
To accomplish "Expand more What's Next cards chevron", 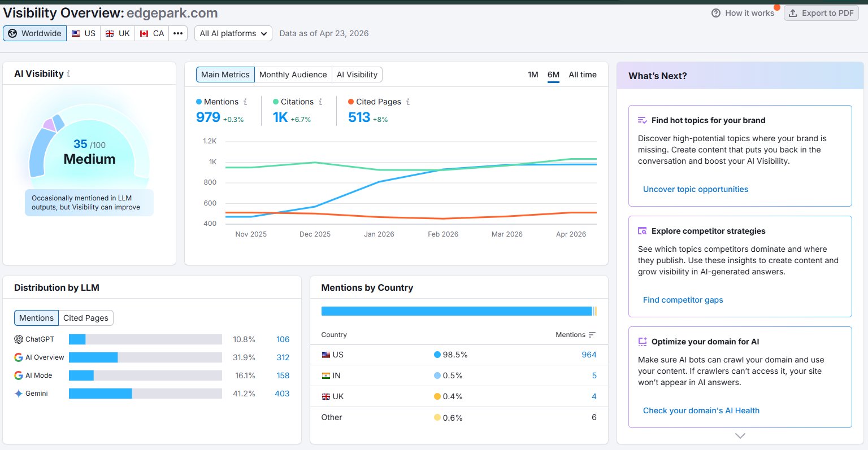I will point(740,436).
